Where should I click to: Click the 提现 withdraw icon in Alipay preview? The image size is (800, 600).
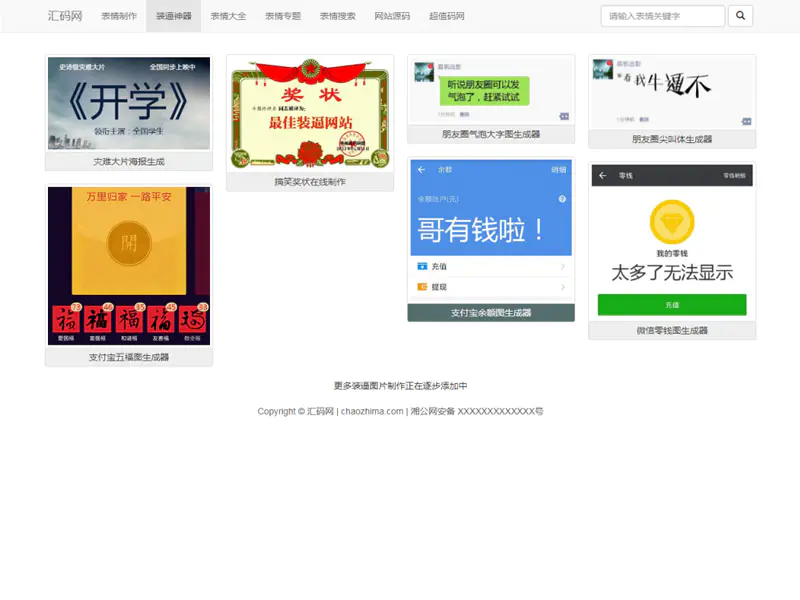(x=421, y=286)
